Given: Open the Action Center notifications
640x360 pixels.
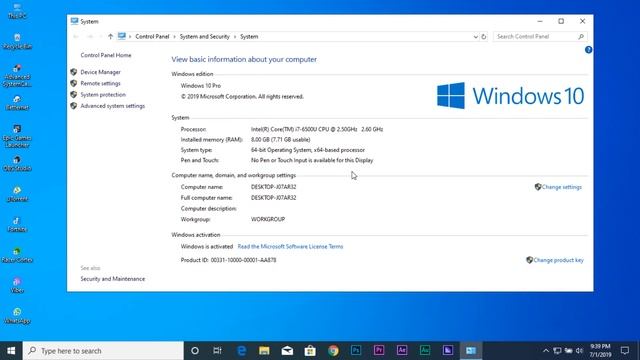Looking at the screenshot, I should click(x=625, y=351).
